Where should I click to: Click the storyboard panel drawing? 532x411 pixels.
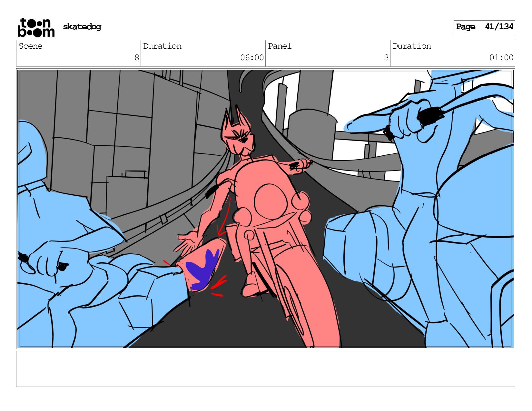[x=265, y=209]
